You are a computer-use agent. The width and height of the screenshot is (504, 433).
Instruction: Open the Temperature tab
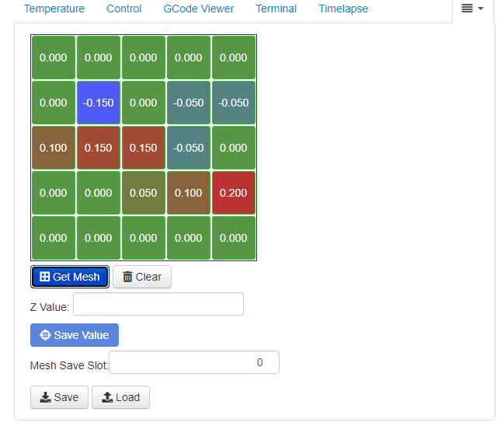tap(54, 9)
